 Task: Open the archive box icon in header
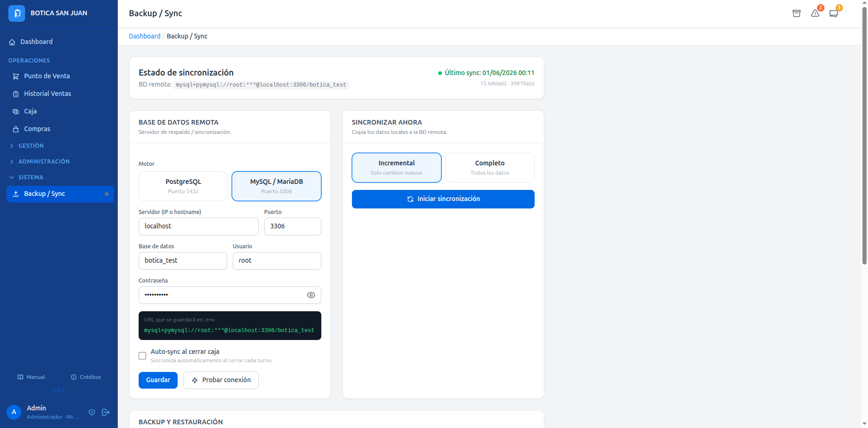(797, 13)
